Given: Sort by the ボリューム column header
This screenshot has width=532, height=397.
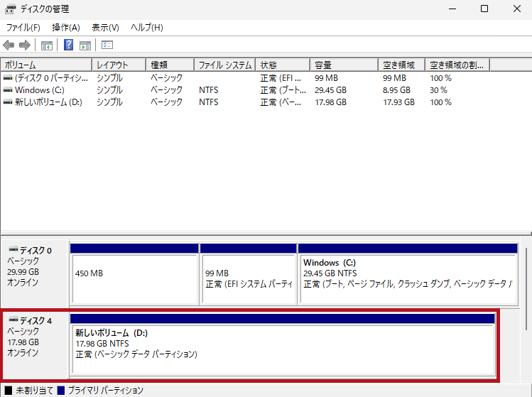Looking at the screenshot, I should 46,65.
